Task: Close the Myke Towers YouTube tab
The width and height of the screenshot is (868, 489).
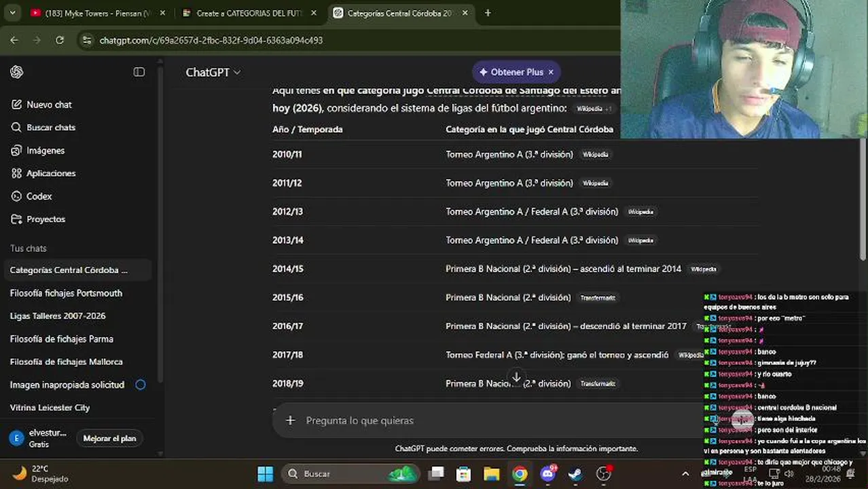Action: [x=162, y=13]
